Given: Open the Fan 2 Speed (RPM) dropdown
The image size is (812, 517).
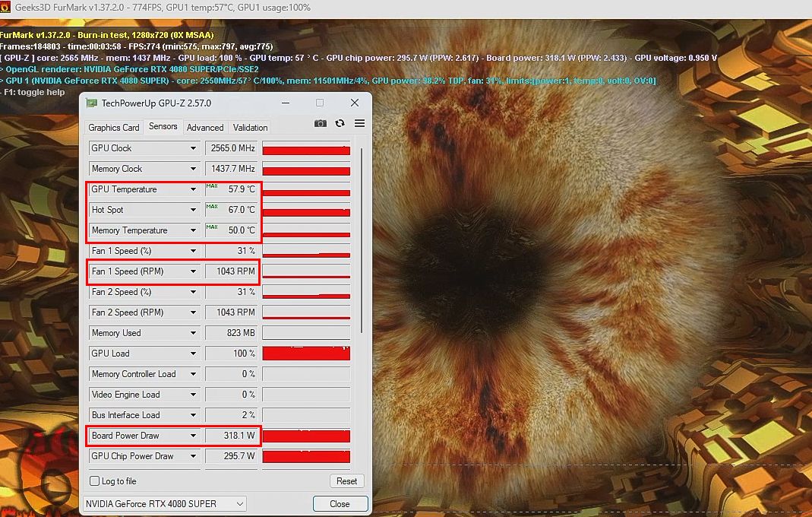Looking at the screenshot, I should (193, 312).
